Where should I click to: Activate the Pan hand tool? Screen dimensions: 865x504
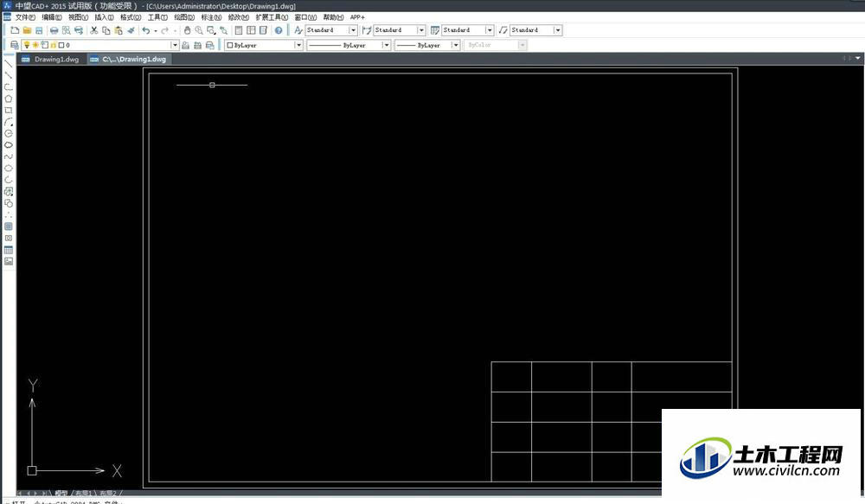187,30
